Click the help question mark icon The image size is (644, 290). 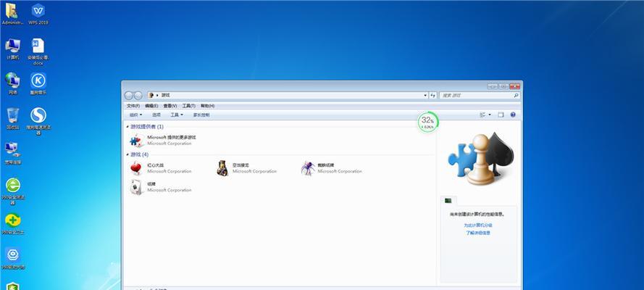[513, 115]
